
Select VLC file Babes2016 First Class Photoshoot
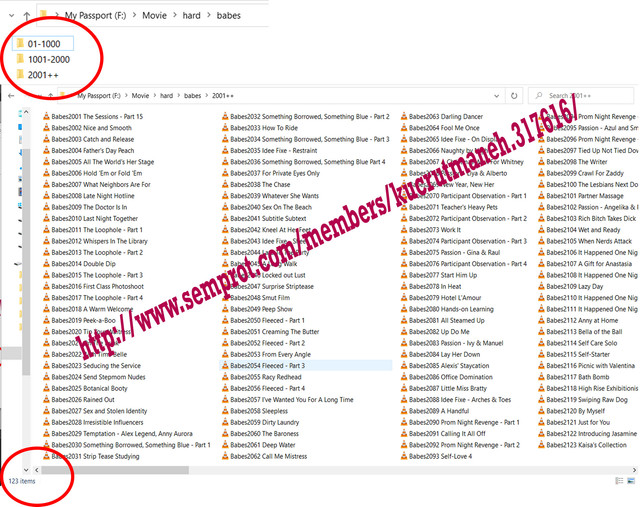[93, 286]
